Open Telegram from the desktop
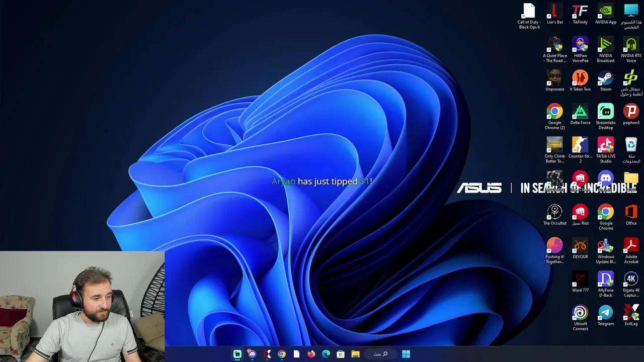 point(606,316)
